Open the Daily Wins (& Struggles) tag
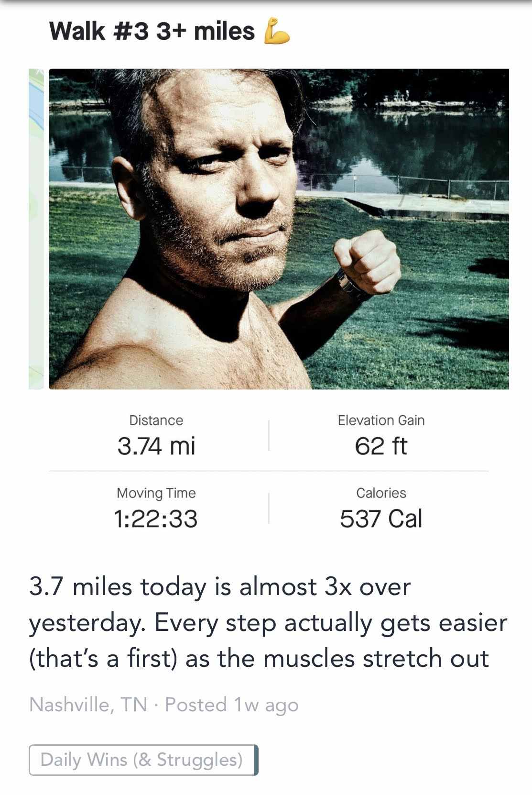 pos(143,760)
